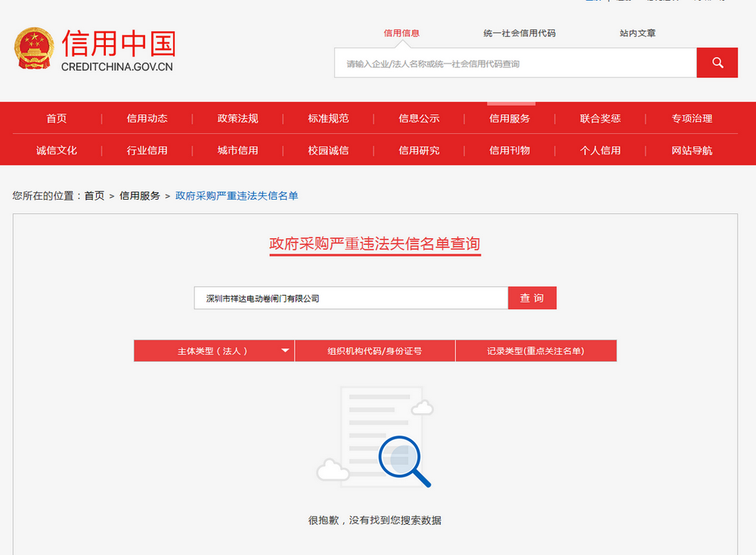Click 记录类型(重点关注名单) column header

click(535, 351)
